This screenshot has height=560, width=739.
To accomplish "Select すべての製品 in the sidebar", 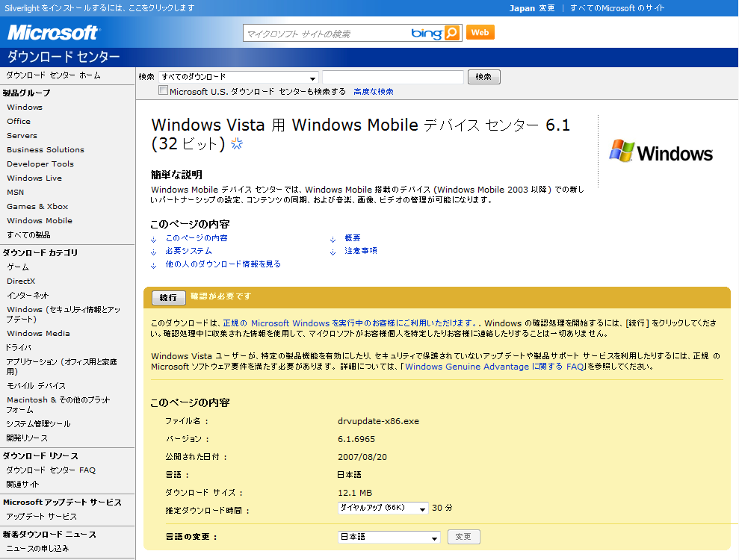I will [28, 234].
